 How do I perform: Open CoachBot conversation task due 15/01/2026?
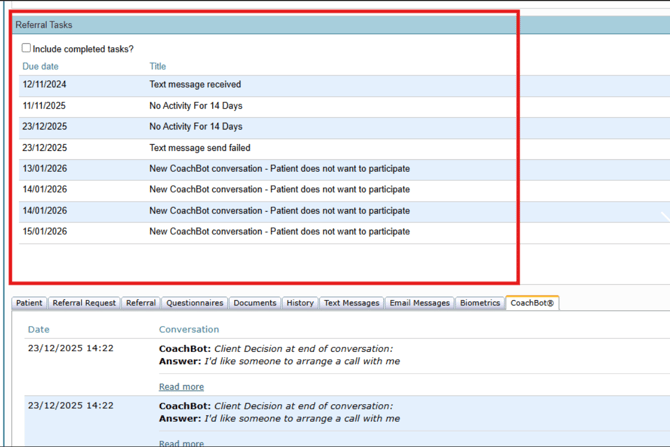click(x=279, y=232)
